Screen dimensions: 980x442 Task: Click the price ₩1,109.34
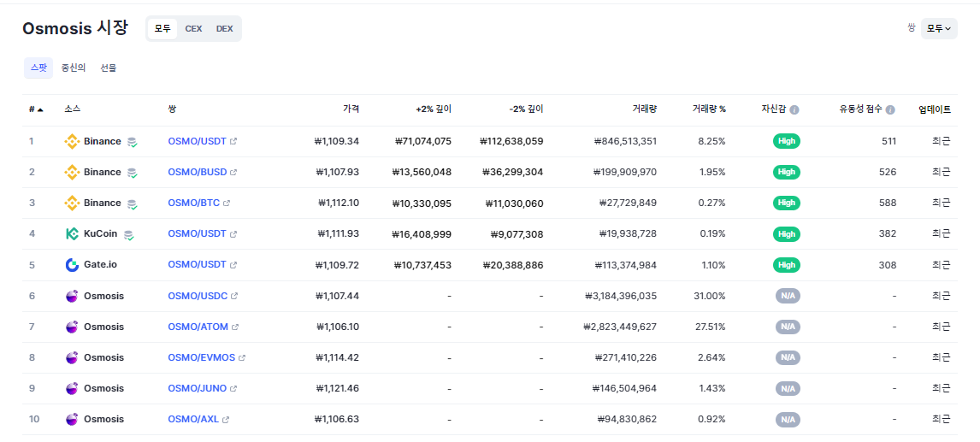click(x=337, y=141)
